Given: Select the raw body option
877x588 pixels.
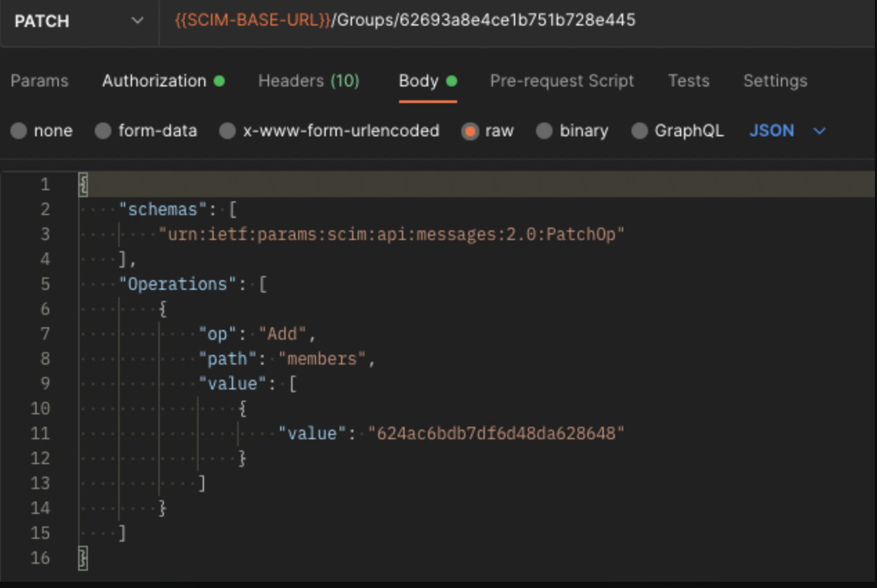Looking at the screenshot, I should pyautogui.click(x=470, y=131).
